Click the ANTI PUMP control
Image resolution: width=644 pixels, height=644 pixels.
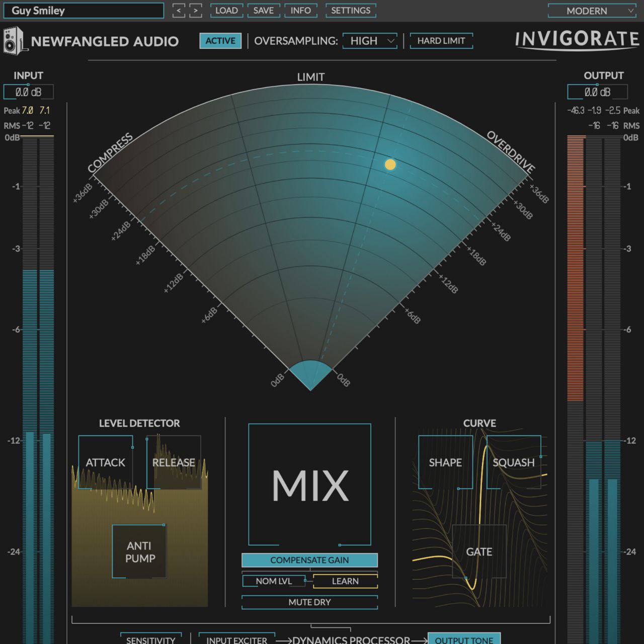click(x=139, y=551)
